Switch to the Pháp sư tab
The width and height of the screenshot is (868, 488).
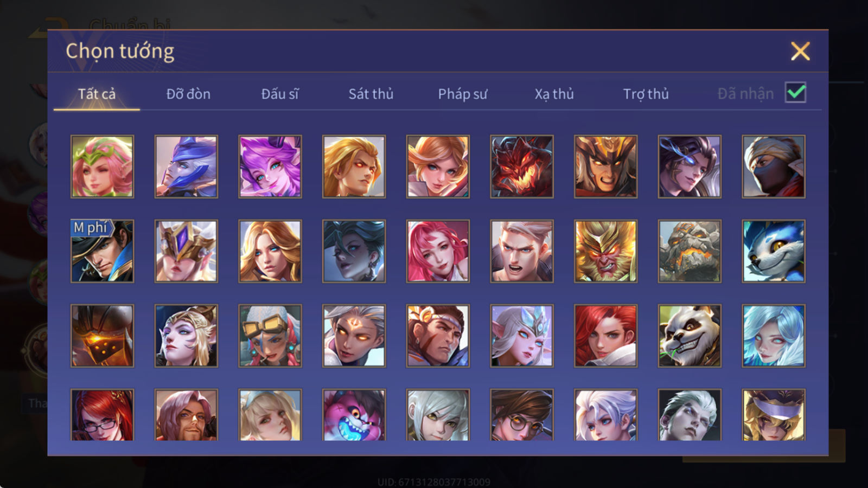tap(462, 94)
